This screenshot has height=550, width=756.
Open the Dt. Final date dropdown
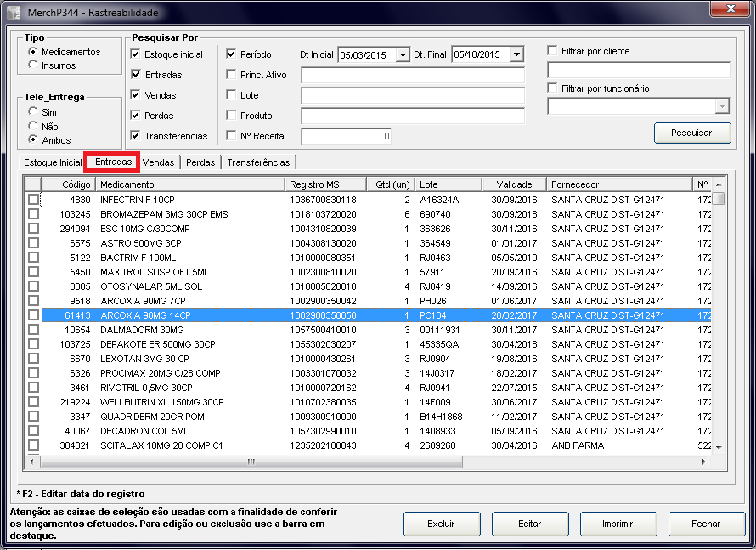(x=516, y=54)
